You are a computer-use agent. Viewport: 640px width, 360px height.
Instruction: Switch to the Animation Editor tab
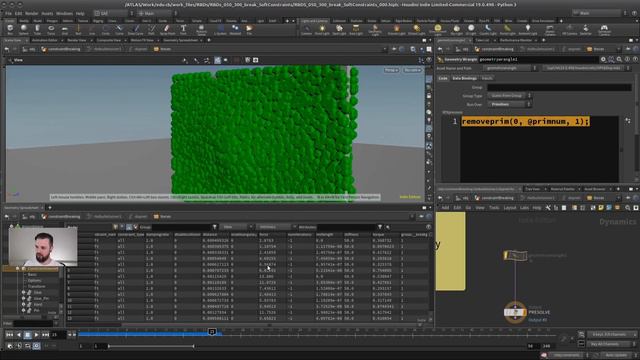pos(45,40)
